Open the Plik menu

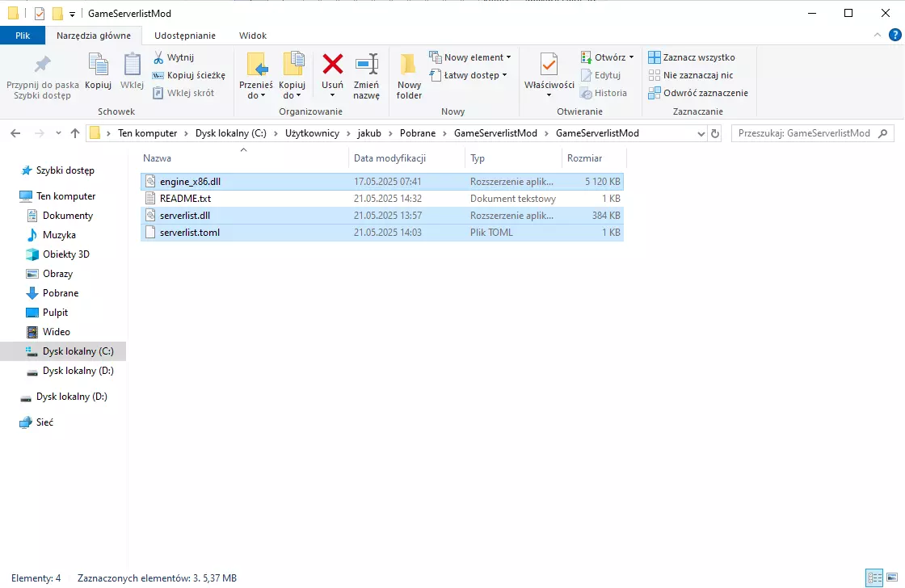23,36
